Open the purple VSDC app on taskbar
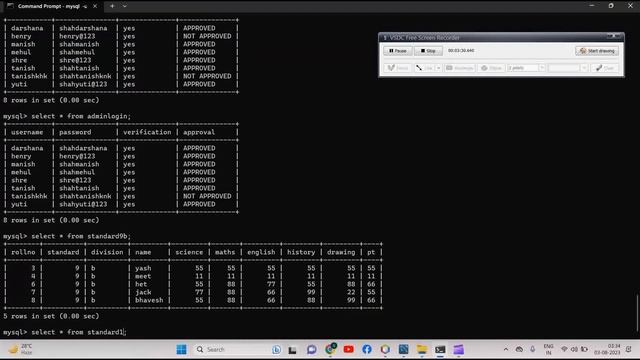640x360 pixels. pyautogui.click(x=458, y=349)
